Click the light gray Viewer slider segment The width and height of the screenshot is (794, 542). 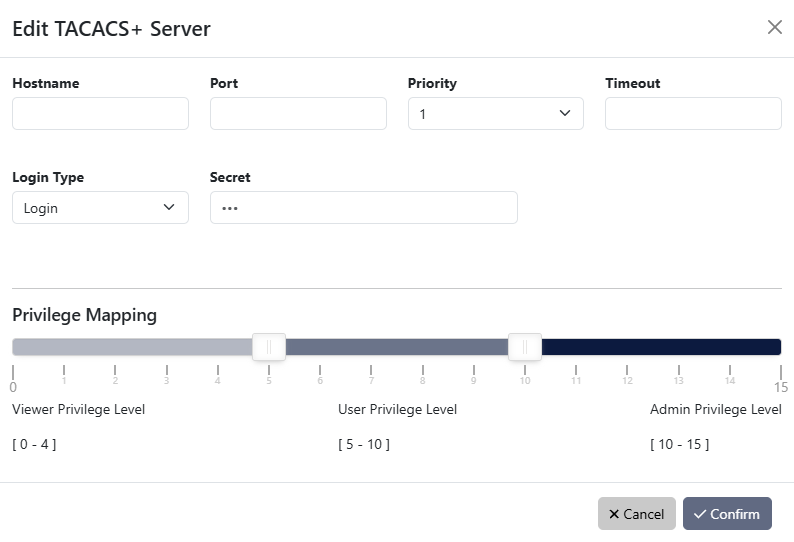click(130, 347)
